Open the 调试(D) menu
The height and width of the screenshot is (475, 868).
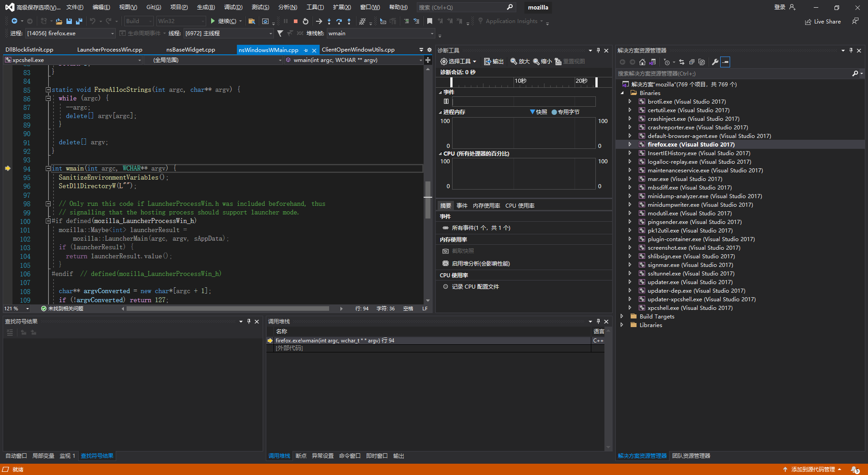pyautogui.click(x=233, y=7)
